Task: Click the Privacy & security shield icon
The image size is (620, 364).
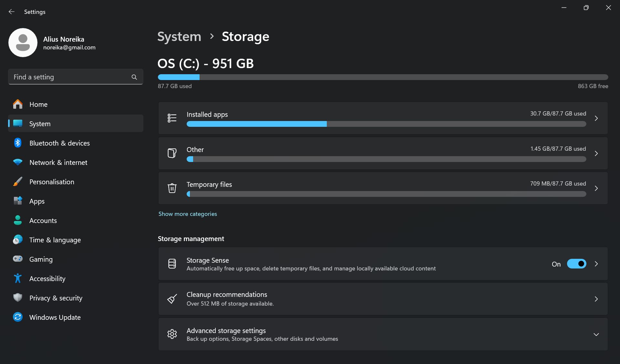Action: tap(18, 298)
